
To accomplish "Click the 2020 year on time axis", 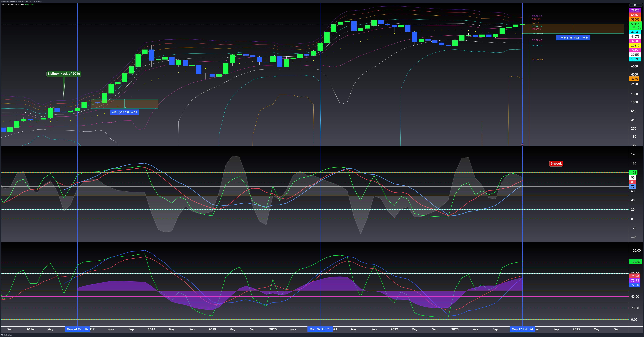I will click(273, 330).
